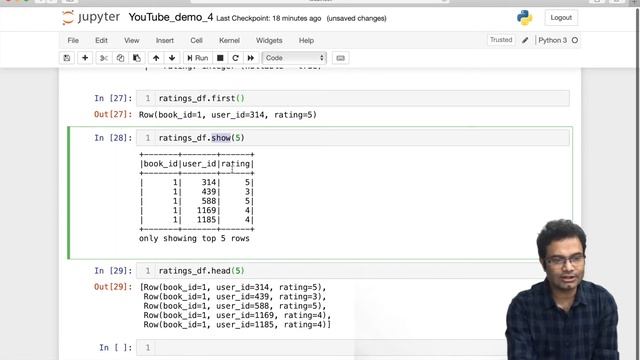640x360 pixels.
Task: Click user_id value 1169 in table
Action: [x=206, y=211]
